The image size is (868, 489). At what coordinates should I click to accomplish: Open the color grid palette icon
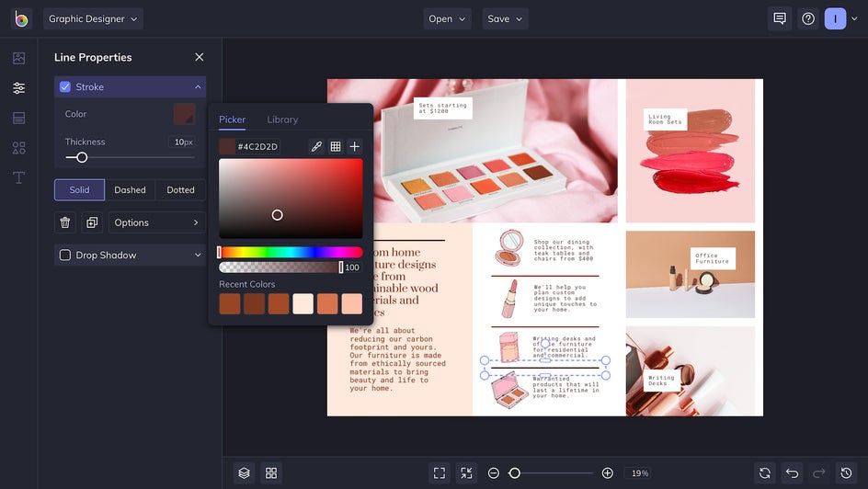336,146
